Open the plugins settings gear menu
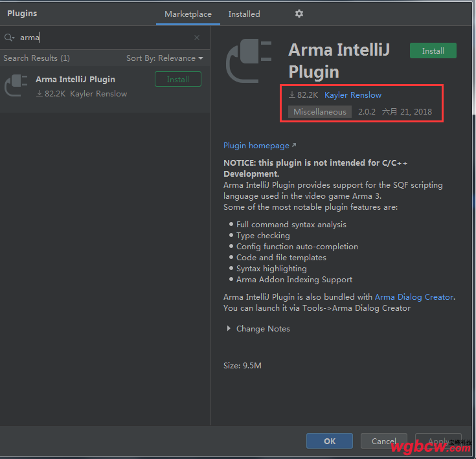This screenshot has height=459, width=476. coord(299,14)
